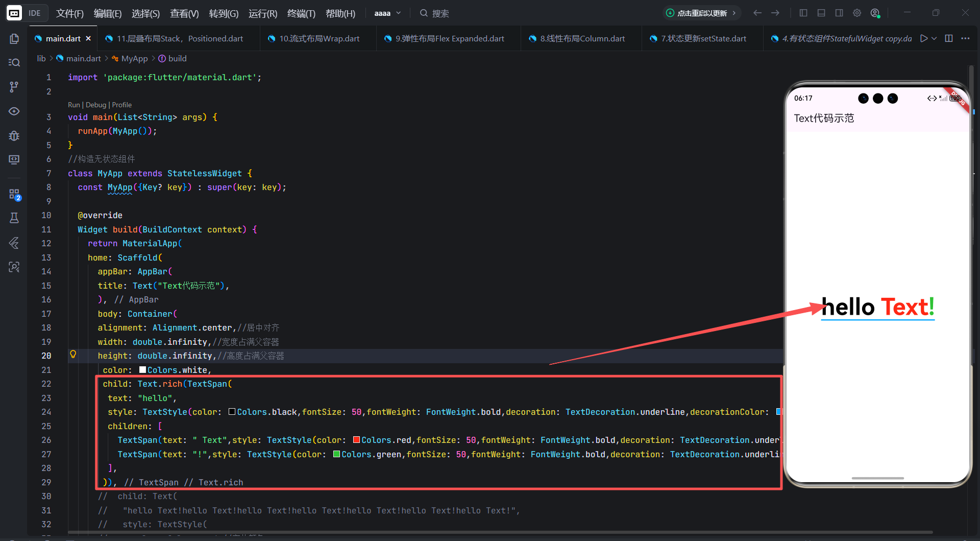The width and height of the screenshot is (980, 541).
Task: Click the Run code lens link
Action: click(x=74, y=105)
